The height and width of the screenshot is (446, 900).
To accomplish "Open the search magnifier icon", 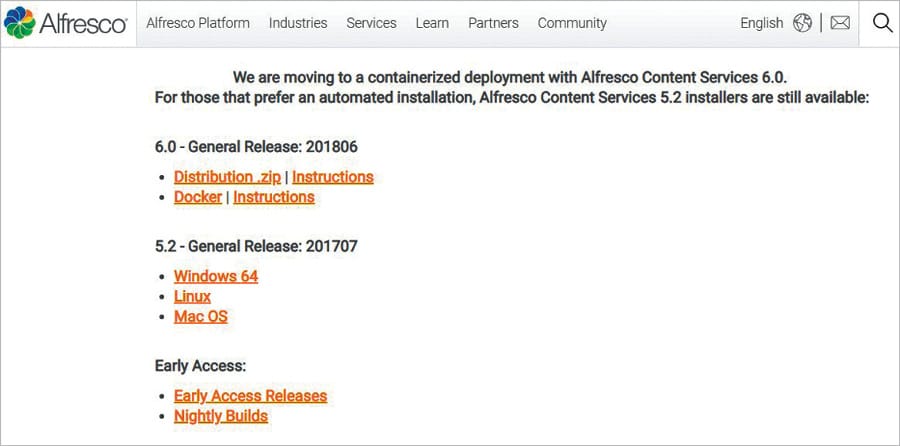I will click(x=882, y=22).
